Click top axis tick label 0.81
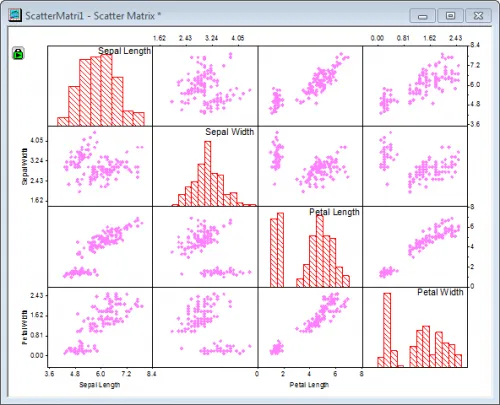500x405 pixels. (x=403, y=38)
